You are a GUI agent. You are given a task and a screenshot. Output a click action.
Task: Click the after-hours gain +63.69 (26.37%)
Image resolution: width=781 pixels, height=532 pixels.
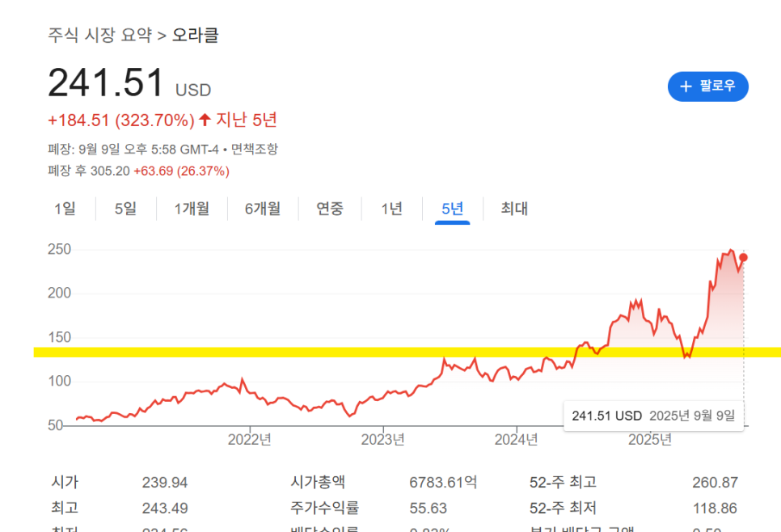(x=181, y=171)
